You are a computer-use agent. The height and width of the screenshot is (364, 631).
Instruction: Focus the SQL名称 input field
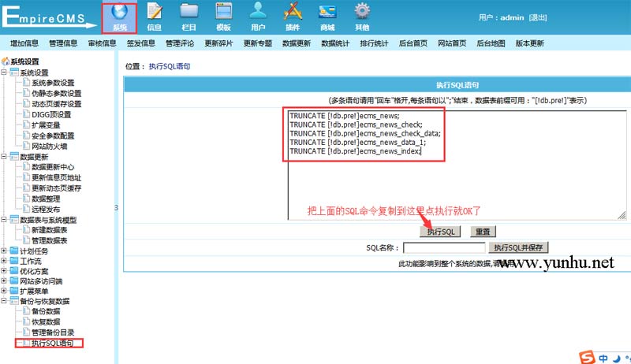pyautogui.click(x=444, y=247)
